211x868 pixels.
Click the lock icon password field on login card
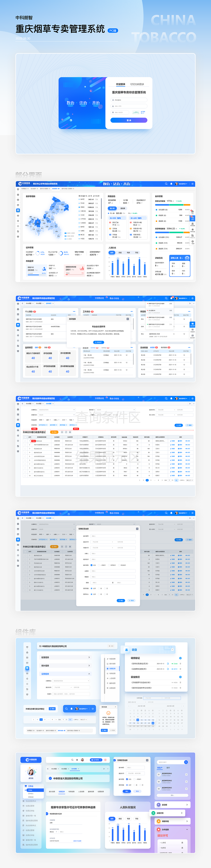[x=129, y=106]
